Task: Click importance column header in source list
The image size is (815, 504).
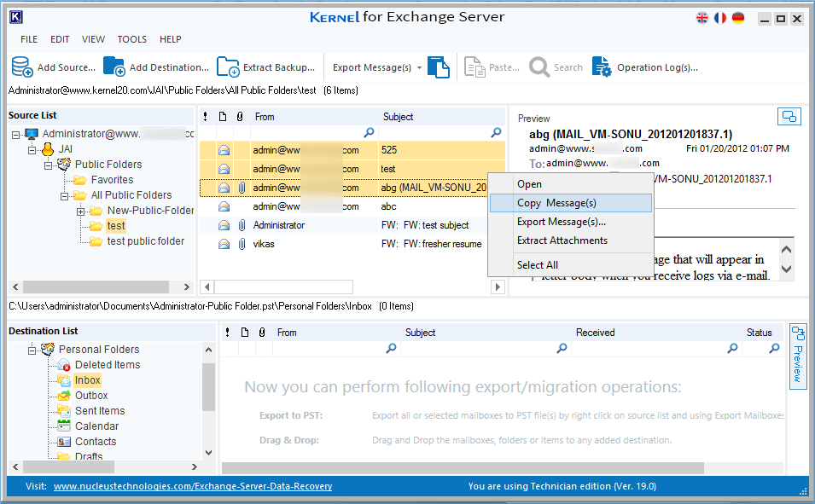Action: (x=206, y=117)
